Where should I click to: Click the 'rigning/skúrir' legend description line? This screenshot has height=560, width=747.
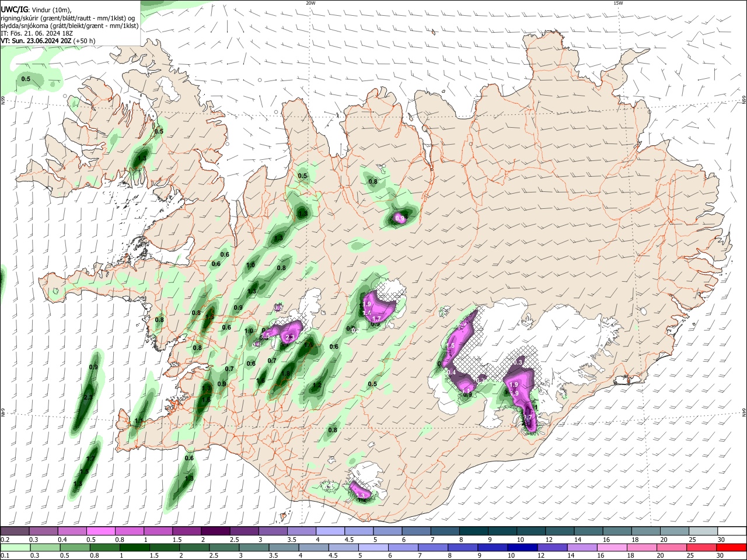[68, 17]
